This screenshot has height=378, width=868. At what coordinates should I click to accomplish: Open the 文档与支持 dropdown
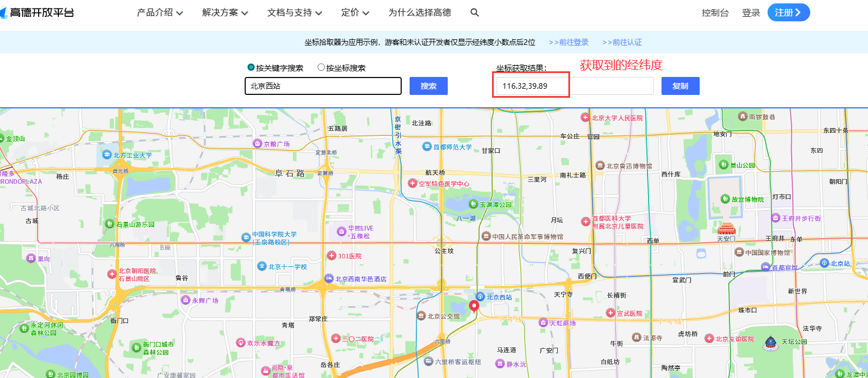(x=295, y=12)
